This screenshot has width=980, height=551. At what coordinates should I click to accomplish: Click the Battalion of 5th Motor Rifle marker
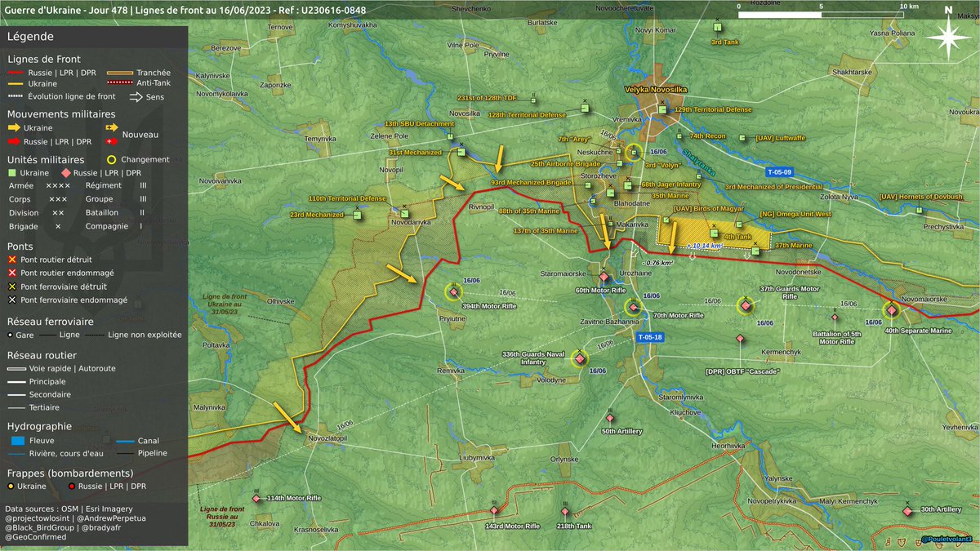835,318
